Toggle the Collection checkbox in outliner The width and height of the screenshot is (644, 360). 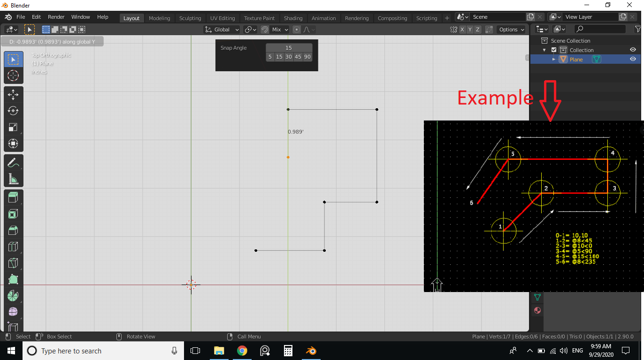tap(554, 50)
